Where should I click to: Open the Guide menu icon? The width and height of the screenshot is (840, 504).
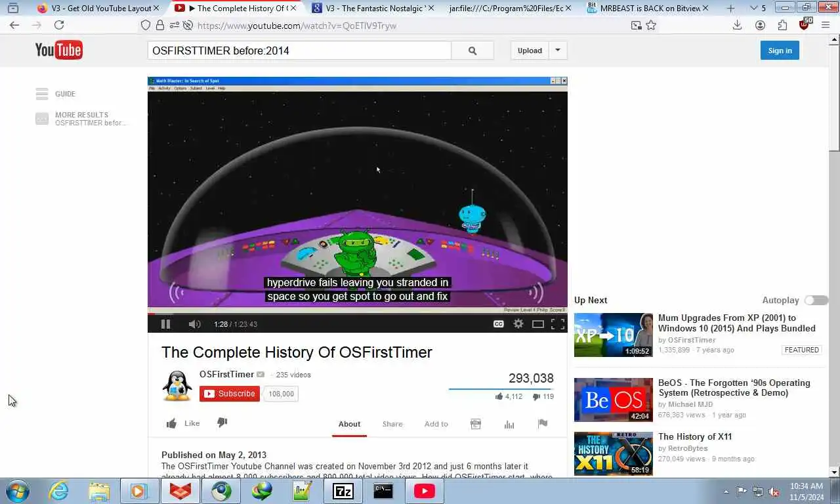tap(42, 94)
